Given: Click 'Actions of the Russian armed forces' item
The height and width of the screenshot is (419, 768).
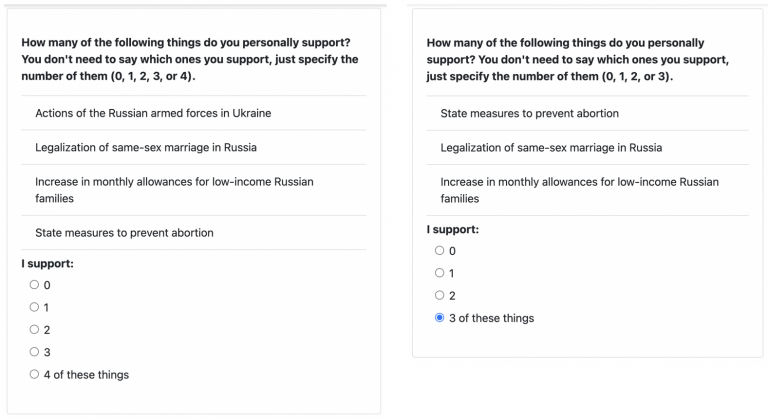Looking at the screenshot, I should click(x=153, y=113).
